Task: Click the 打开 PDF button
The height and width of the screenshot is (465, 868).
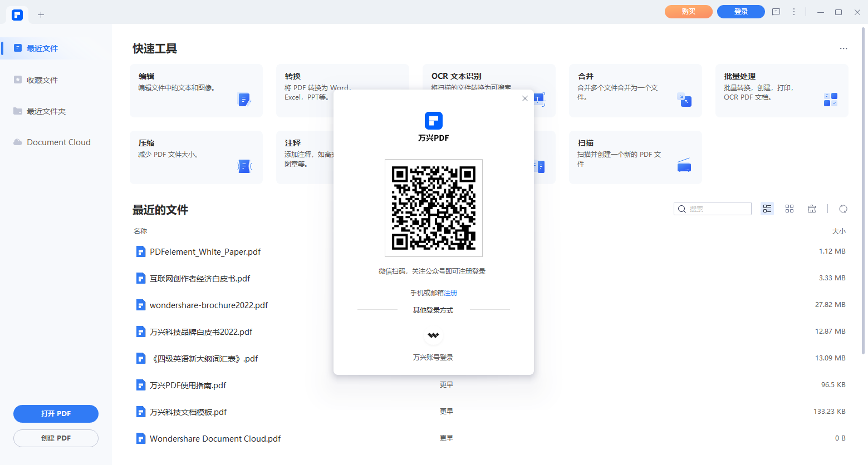Action: coord(56,413)
